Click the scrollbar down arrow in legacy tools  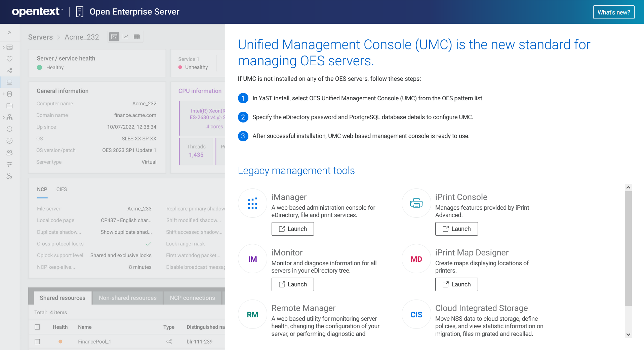[628, 335]
